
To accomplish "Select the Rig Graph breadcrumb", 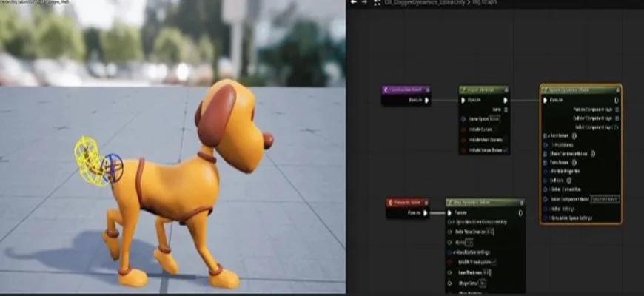I will click(x=484, y=2).
